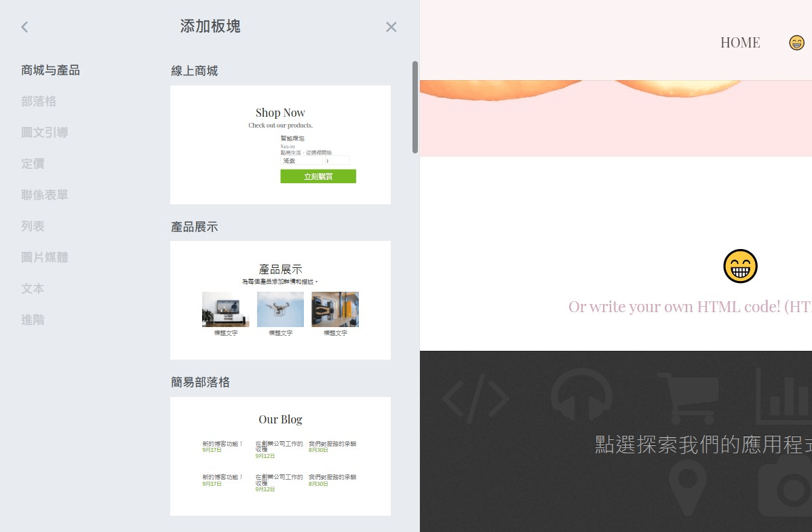Open the 聯係表單 category
Viewport: 812px width, 532px height.
tap(45, 195)
